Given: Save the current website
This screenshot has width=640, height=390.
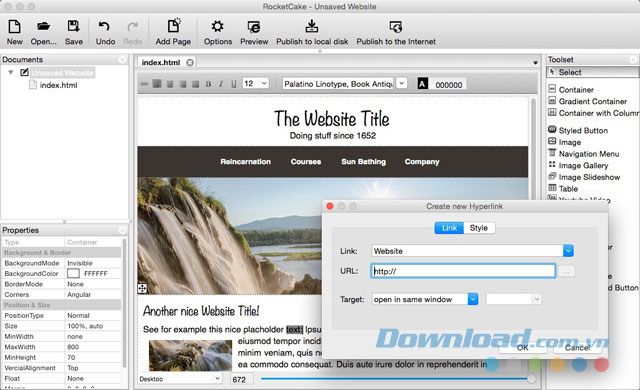Looking at the screenshot, I should (73, 33).
